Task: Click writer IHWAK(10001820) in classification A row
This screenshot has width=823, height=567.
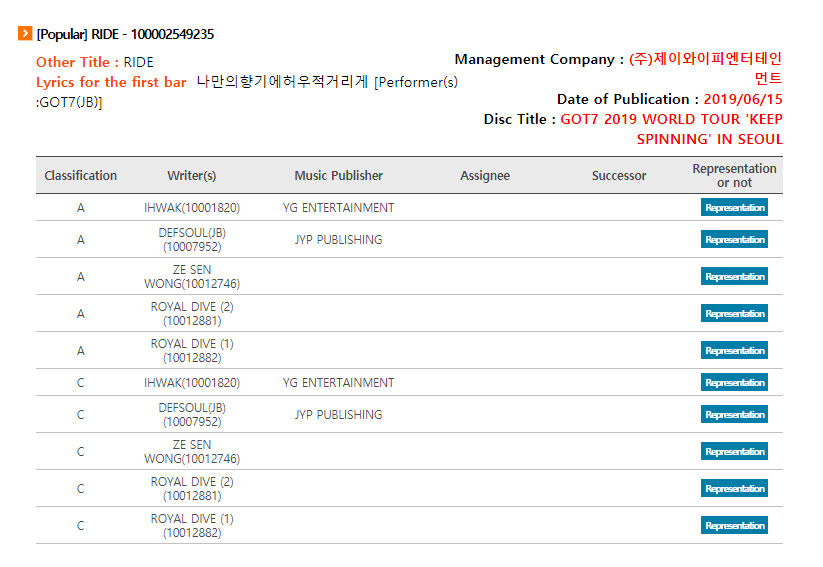Action: tap(192, 208)
